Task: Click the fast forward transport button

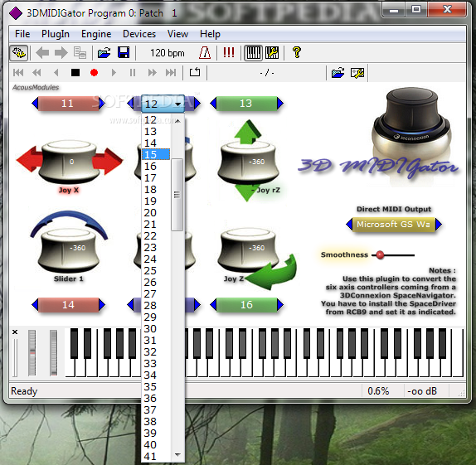Action: click(x=152, y=73)
